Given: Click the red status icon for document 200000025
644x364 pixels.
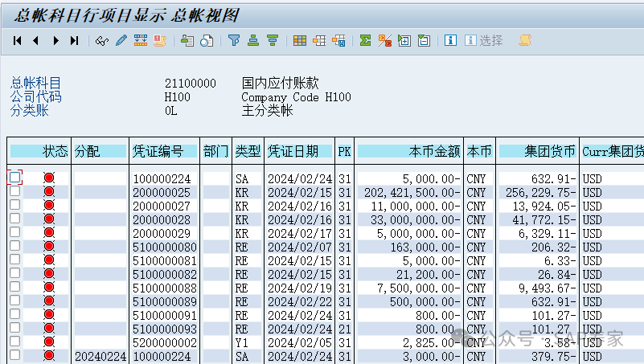Looking at the screenshot, I should tap(49, 192).
